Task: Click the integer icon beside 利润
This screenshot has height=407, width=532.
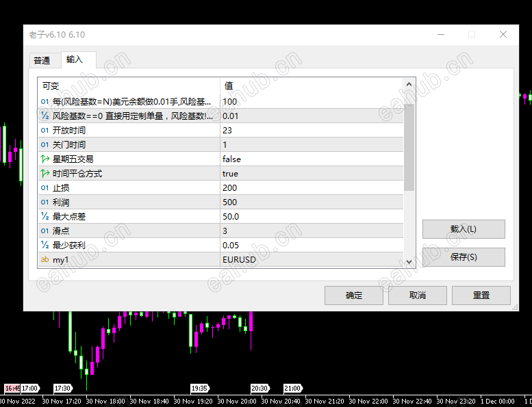Action: [45, 202]
